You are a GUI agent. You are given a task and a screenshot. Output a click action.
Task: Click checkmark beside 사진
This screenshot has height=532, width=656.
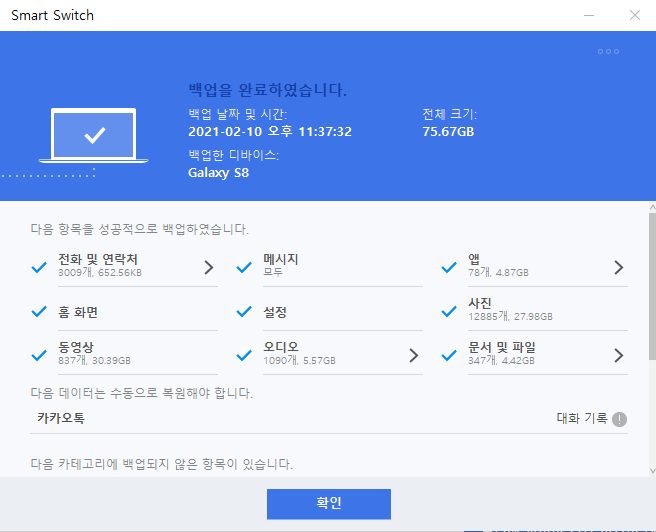tap(449, 312)
